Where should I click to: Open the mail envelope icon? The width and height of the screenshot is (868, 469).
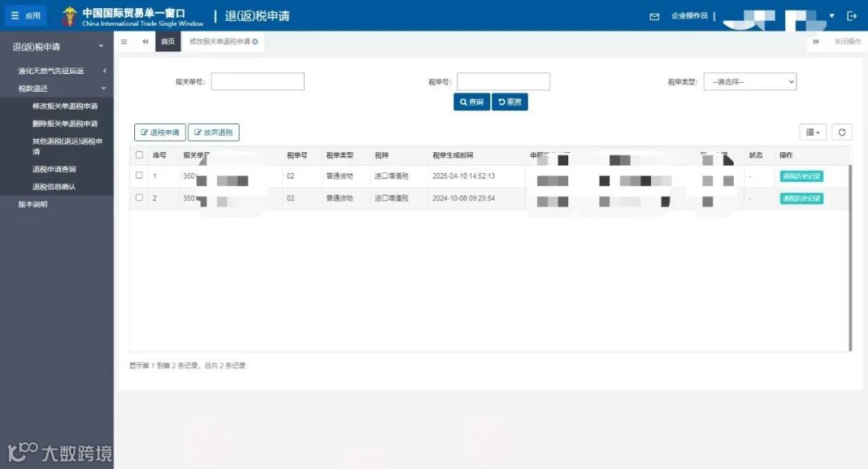(654, 17)
